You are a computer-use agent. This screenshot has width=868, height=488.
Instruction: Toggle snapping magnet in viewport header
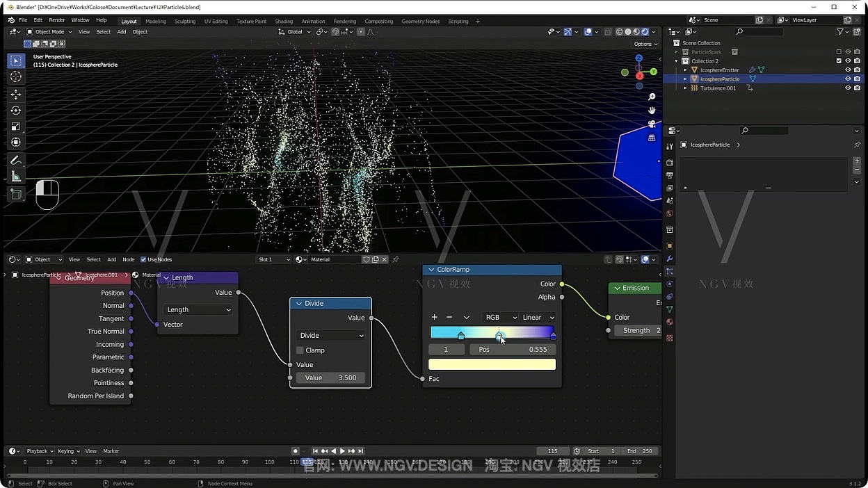click(335, 31)
